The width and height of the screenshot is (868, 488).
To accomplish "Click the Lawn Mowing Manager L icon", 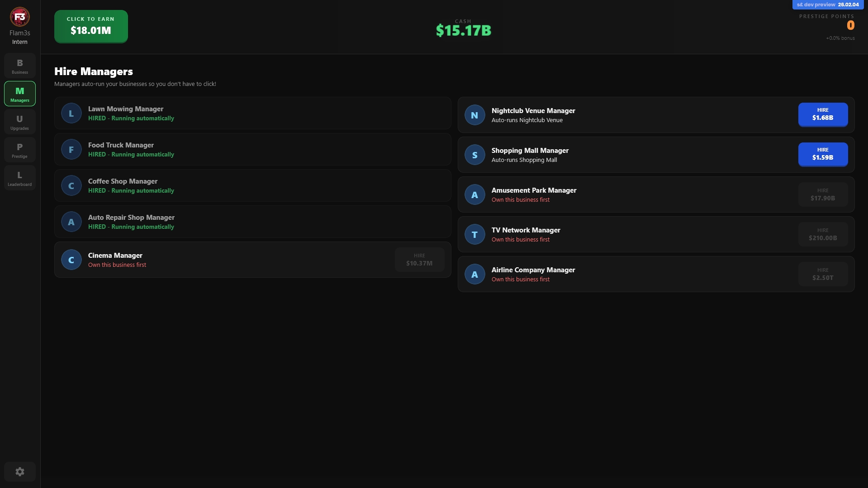I will pos(71,114).
